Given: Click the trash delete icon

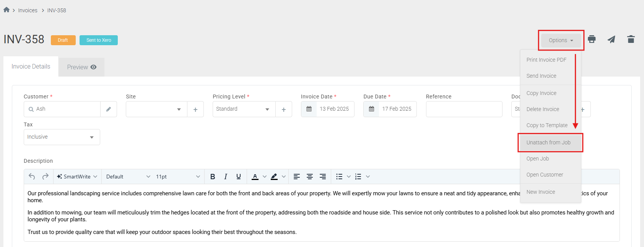Looking at the screenshot, I should coord(631,39).
